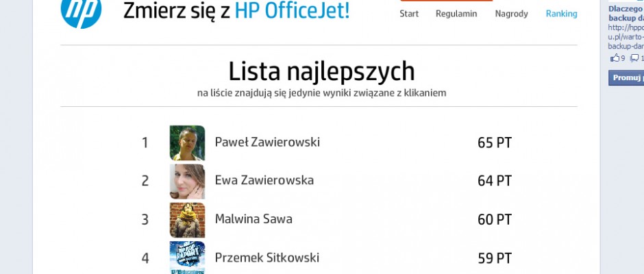
Task: Select the Ranking tab
Action: coord(562,14)
